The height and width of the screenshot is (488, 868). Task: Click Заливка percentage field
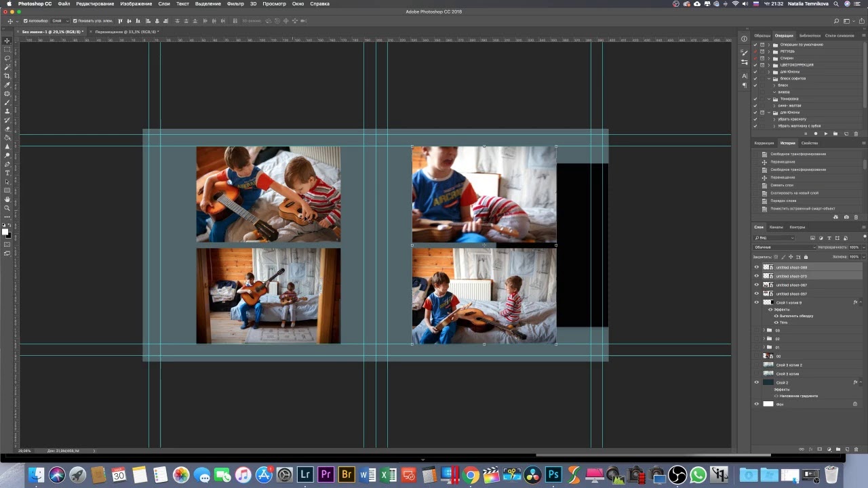[x=854, y=257]
